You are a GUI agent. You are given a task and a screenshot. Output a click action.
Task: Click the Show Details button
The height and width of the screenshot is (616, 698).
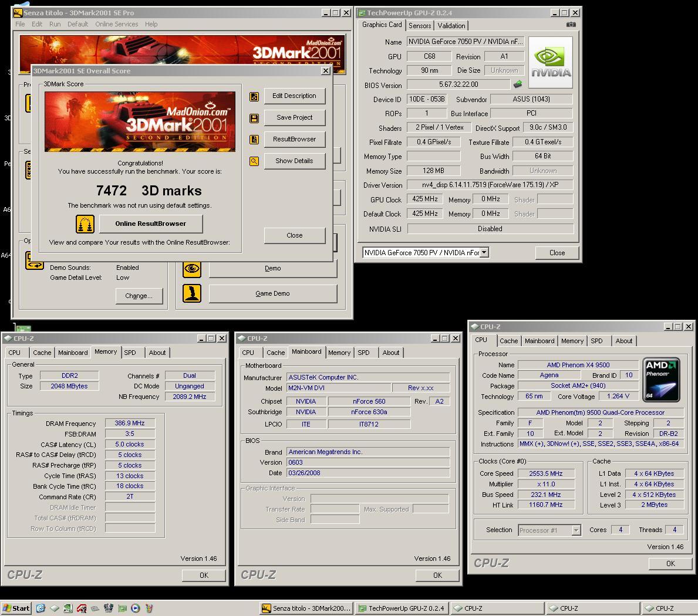(294, 161)
